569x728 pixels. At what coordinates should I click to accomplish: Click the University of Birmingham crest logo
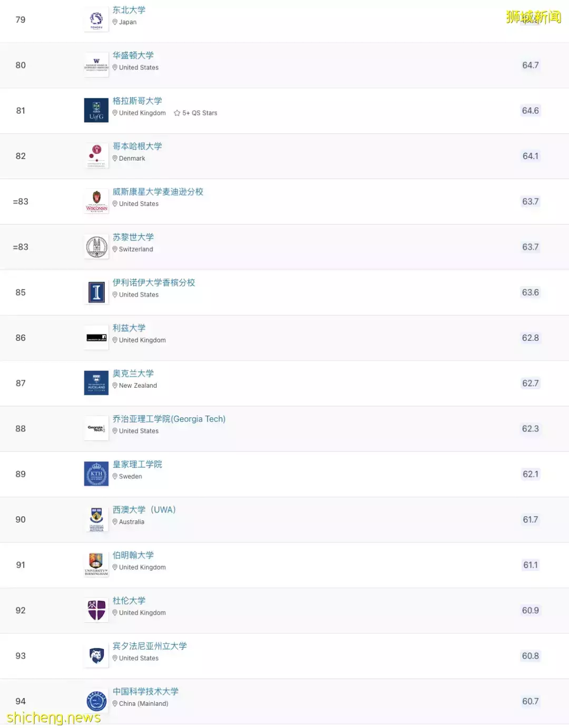pyautogui.click(x=96, y=565)
